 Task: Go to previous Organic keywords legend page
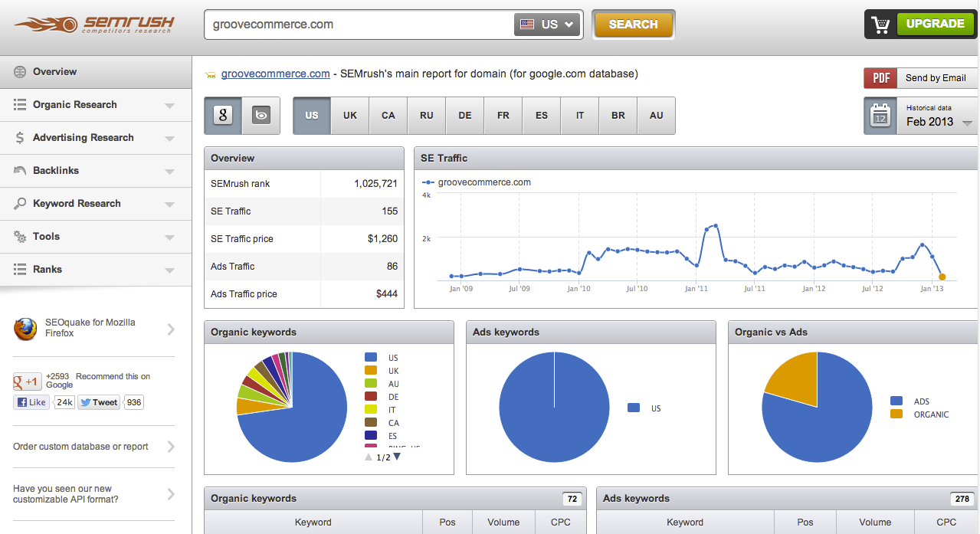click(x=369, y=457)
